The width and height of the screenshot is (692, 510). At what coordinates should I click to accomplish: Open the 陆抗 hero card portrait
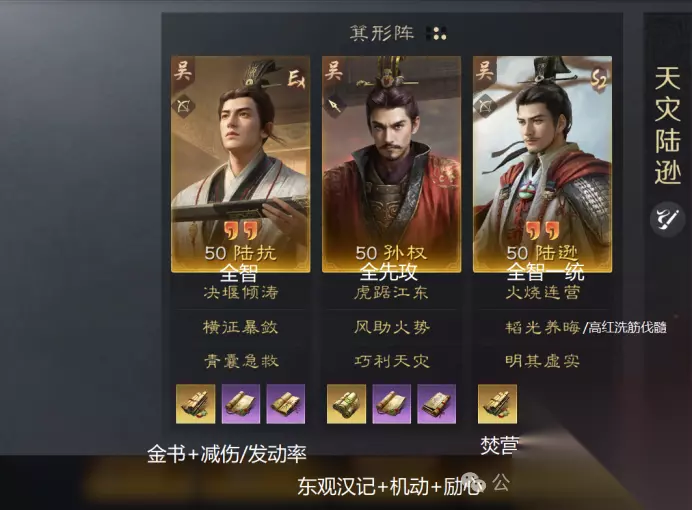click(241, 164)
